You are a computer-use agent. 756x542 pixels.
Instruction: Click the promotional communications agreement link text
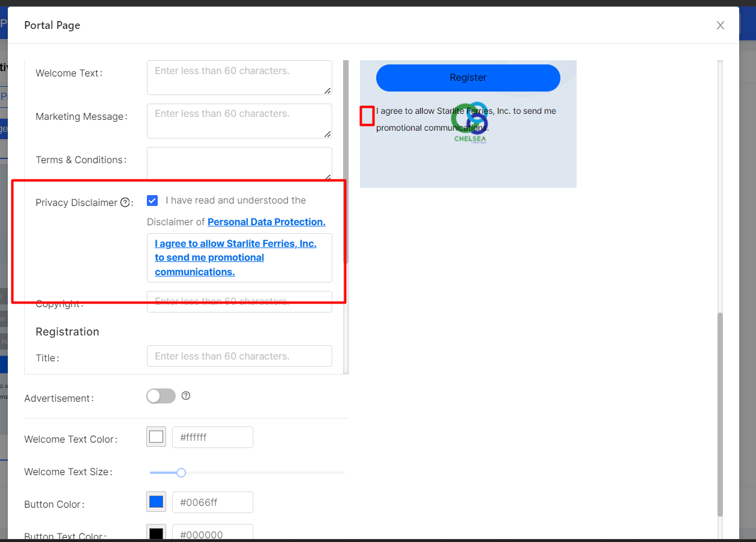tap(235, 258)
